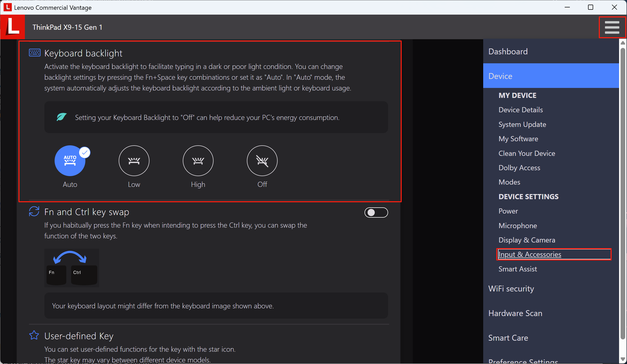Open Smart Assist settings
The image size is (627, 364).
click(518, 269)
